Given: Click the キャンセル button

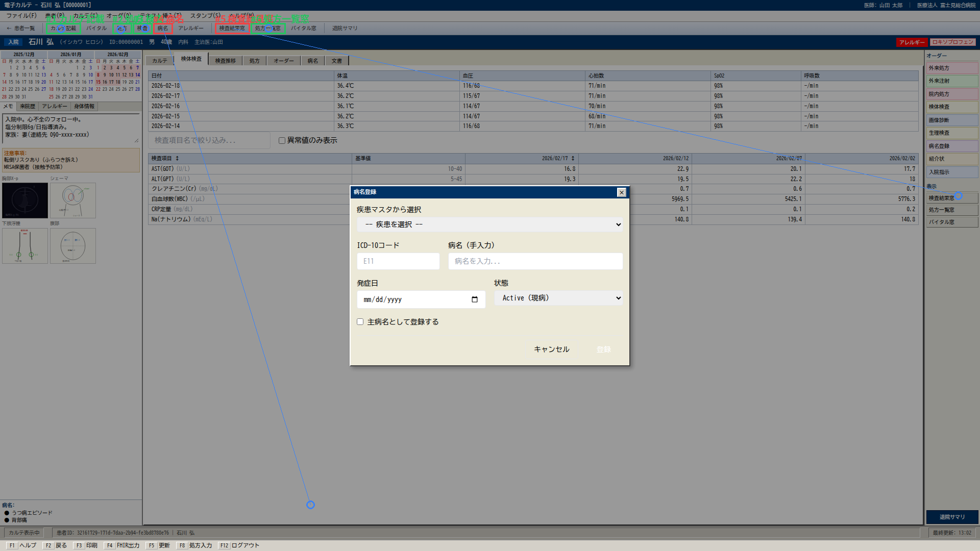Looking at the screenshot, I should pos(551,349).
